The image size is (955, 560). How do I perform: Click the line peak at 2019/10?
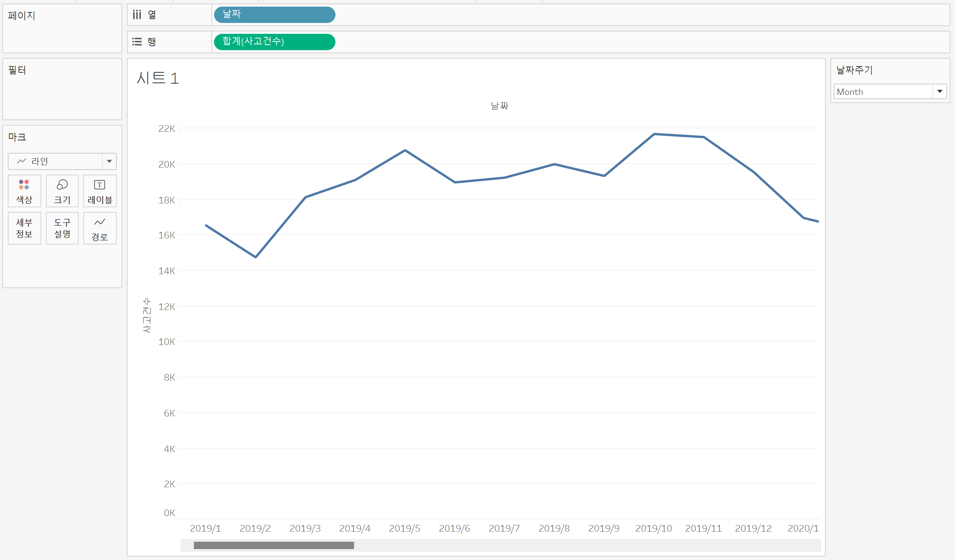click(x=654, y=134)
